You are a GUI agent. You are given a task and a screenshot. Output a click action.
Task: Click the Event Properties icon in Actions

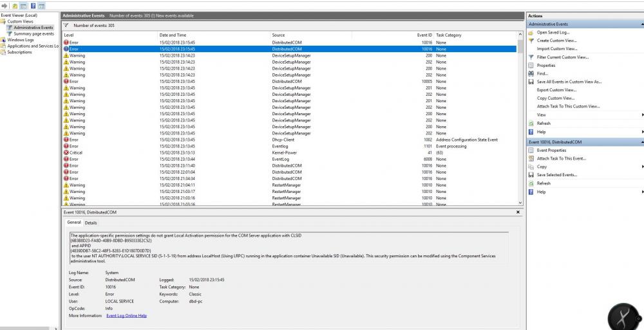click(531, 151)
